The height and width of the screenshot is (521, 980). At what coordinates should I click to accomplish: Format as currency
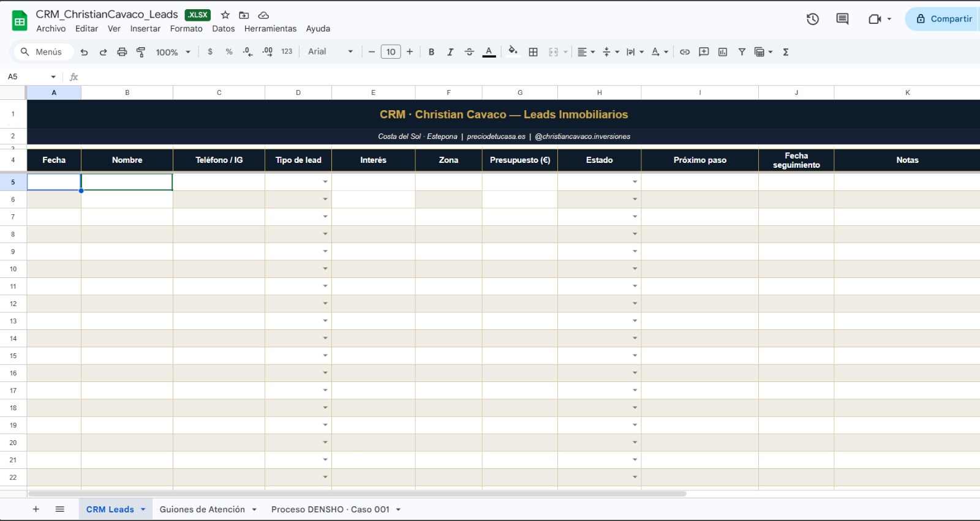[x=210, y=52]
